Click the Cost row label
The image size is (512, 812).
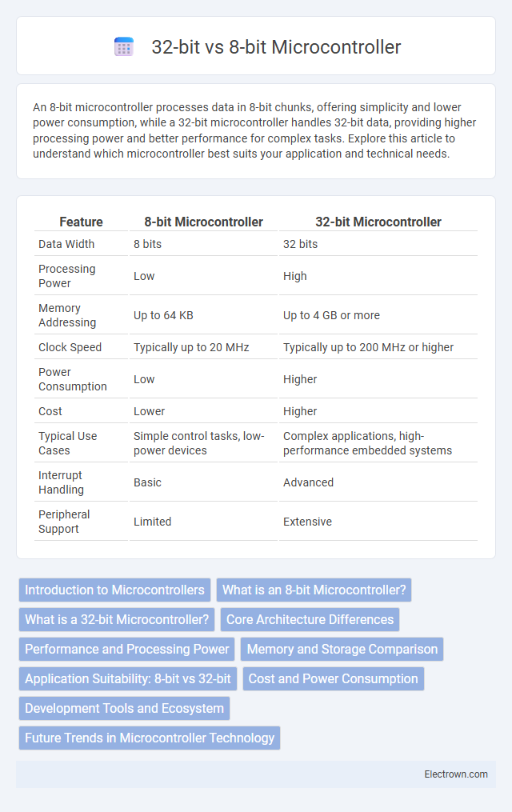(50, 411)
